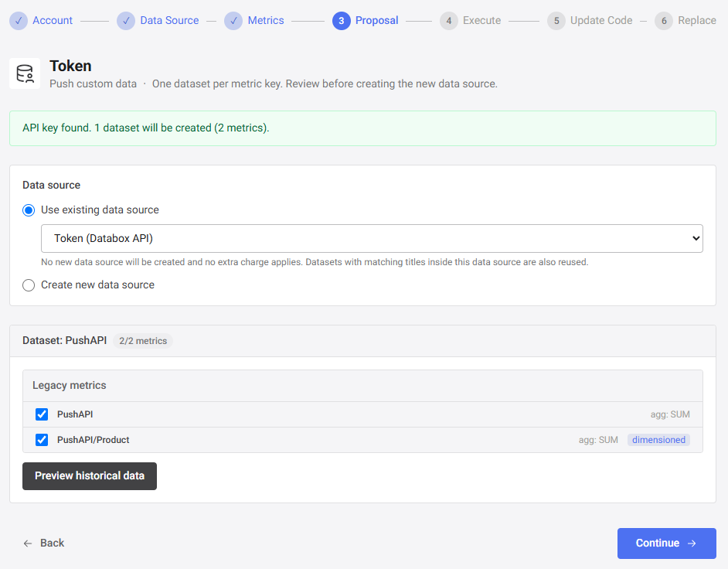Click the dimensioned tag on PushAPI/Product
Viewport: 728px width, 569px height.
tap(658, 440)
